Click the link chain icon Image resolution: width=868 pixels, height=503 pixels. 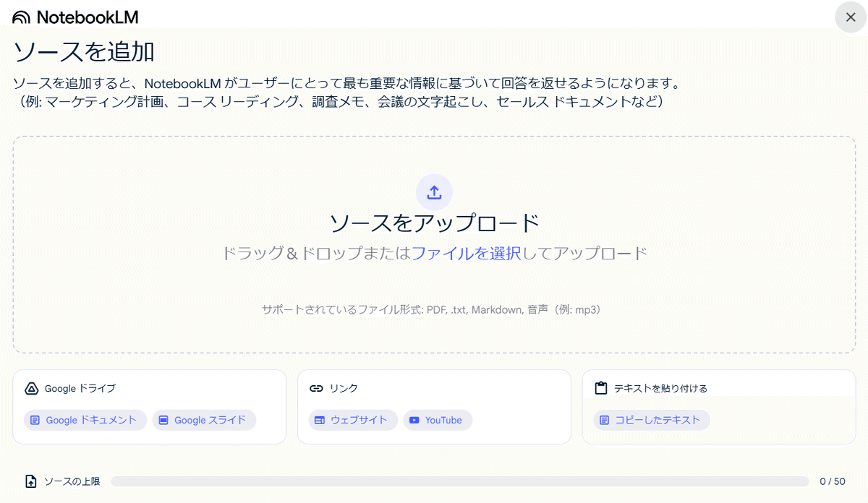coord(316,388)
